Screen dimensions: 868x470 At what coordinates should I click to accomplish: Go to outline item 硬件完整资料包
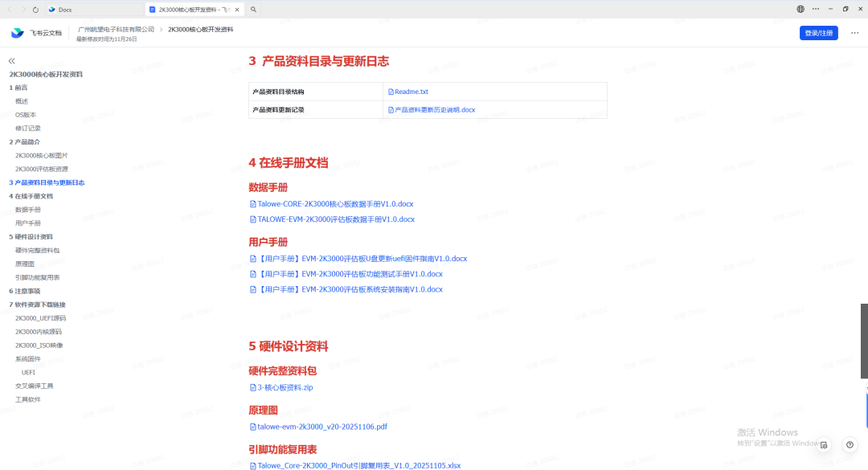click(37, 250)
